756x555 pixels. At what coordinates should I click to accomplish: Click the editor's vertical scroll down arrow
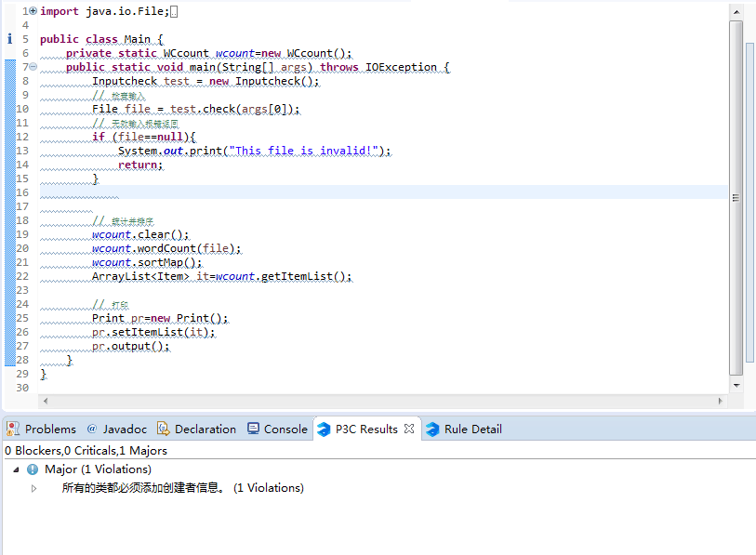click(736, 384)
